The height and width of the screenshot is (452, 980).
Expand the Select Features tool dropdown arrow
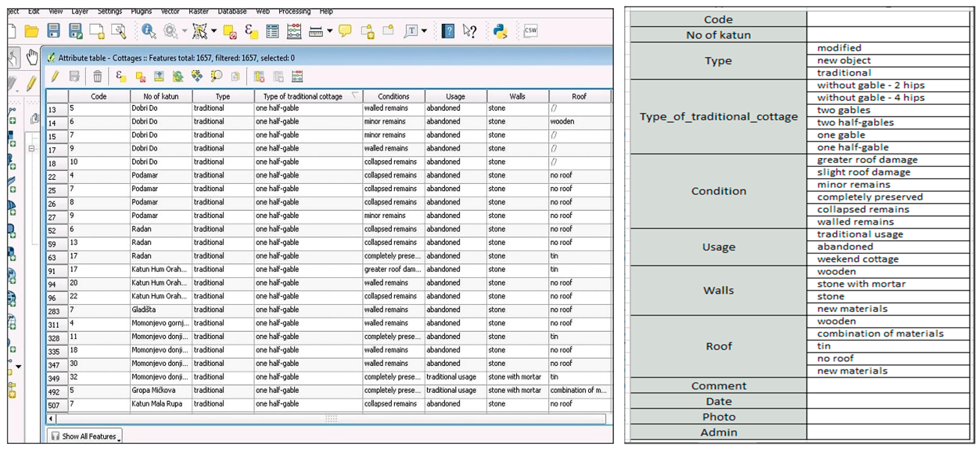point(214,31)
